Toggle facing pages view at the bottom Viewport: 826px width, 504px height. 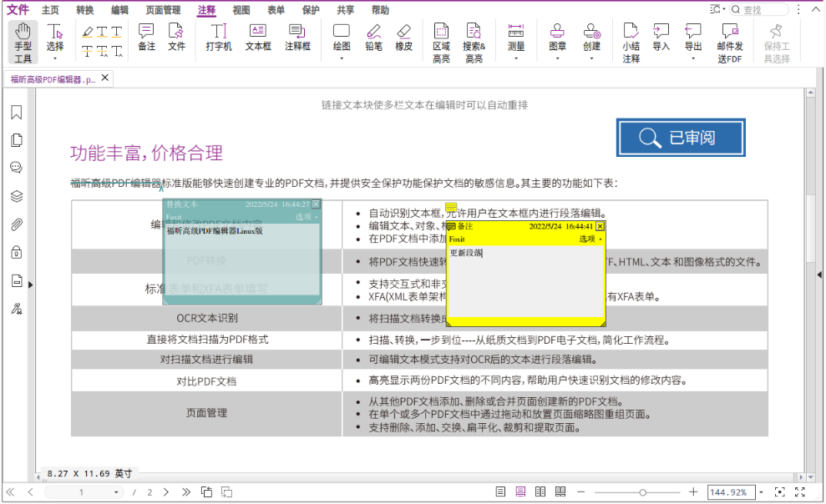point(540,491)
